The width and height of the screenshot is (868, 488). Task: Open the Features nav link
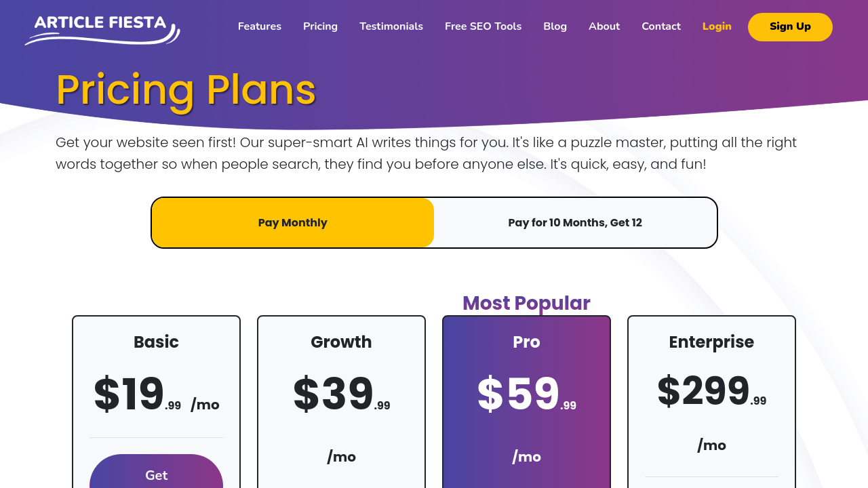pos(259,26)
